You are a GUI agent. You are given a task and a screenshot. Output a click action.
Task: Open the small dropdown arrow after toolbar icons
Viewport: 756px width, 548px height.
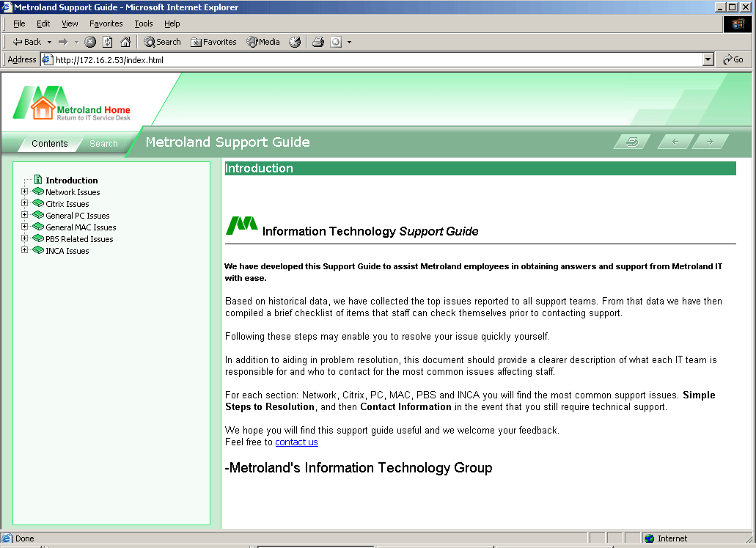(350, 42)
